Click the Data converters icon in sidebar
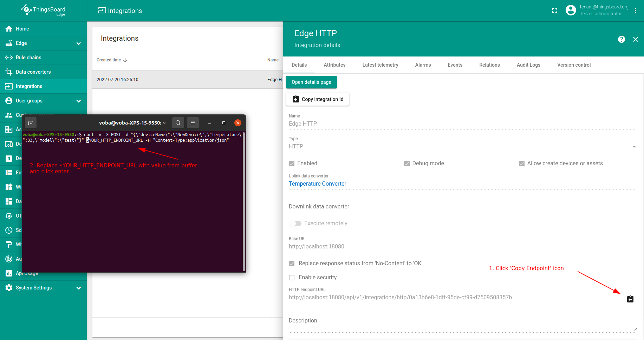The height and width of the screenshot is (340, 644). point(9,72)
